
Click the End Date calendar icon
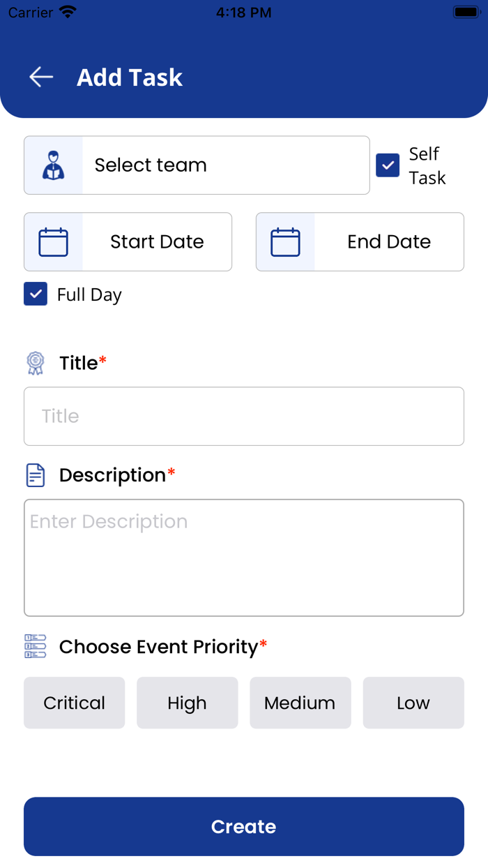[285, 242]
